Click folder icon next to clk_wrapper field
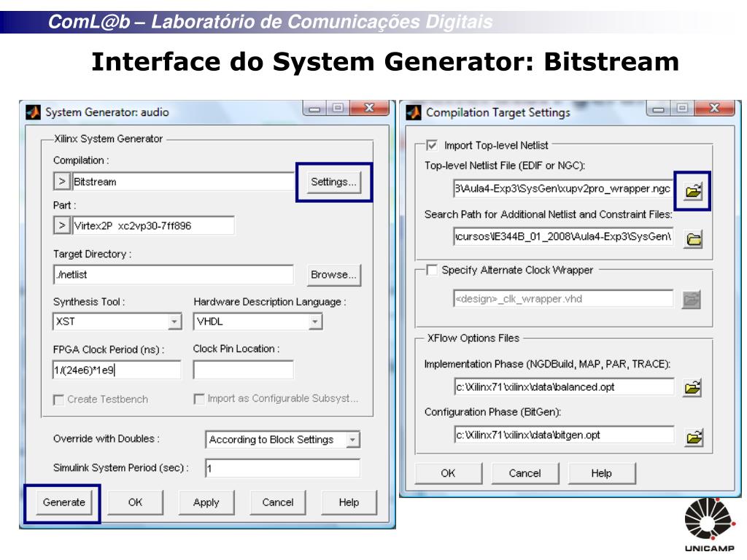Viewport: 747px width, 560px height. (x=692, y=300)
